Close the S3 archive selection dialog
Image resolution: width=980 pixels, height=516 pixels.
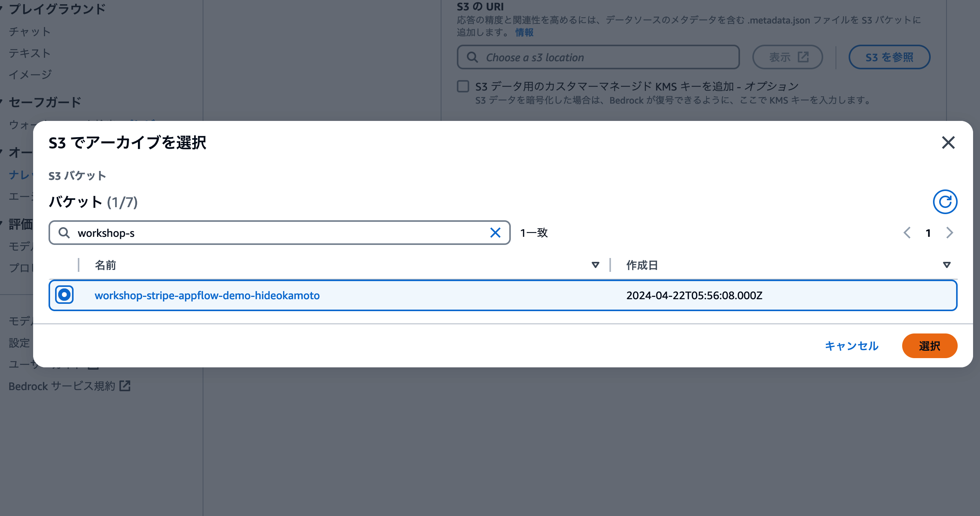(x=948, y=143)
